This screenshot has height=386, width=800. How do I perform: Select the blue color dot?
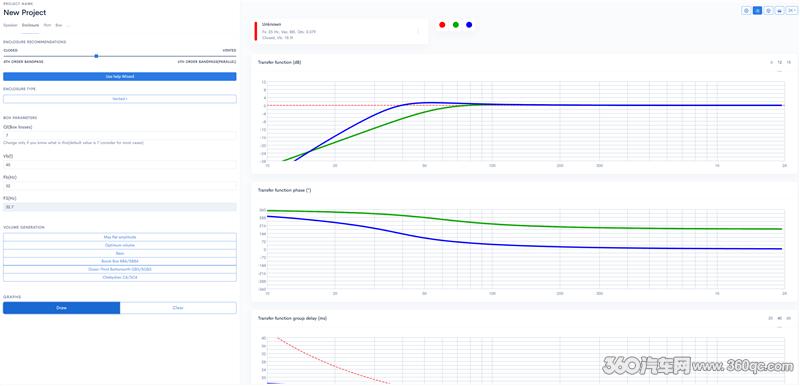click(469, 24)
